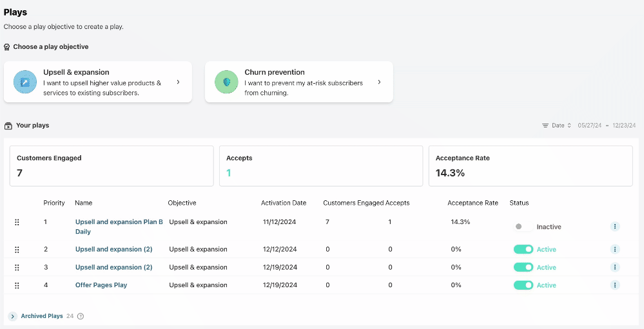Viewport: 644px width, 329px height.
Task: Open the Date sort dropdown
Action: click(561, 126)
